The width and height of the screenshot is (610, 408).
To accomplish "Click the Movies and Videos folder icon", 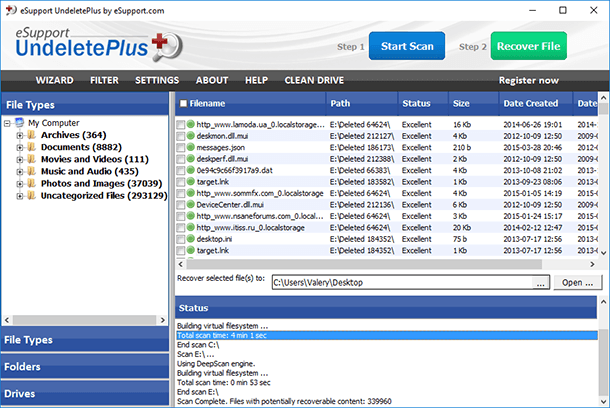I will (31, 159).
